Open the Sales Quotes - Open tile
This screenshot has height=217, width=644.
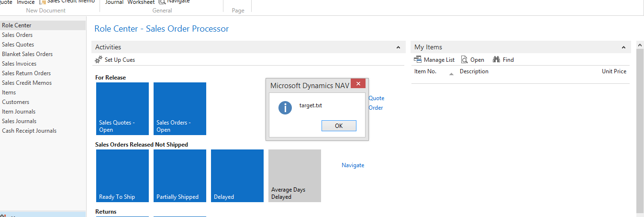[x=122, y=109]
